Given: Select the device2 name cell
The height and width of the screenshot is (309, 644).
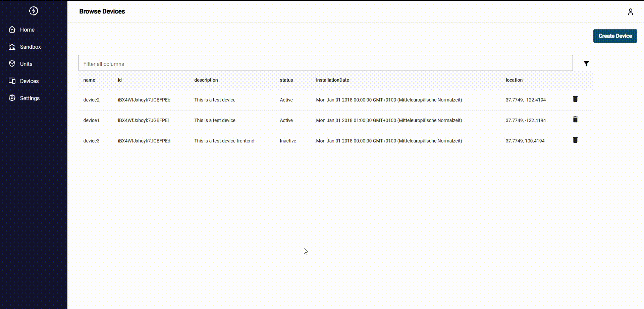Looking at the screenshot, I should 91,100.
